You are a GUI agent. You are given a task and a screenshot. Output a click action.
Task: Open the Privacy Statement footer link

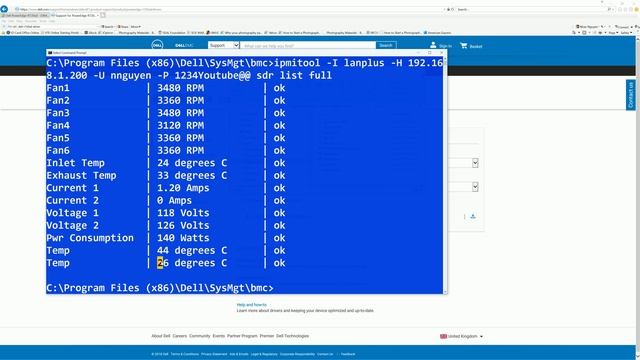tap(214, 354)
